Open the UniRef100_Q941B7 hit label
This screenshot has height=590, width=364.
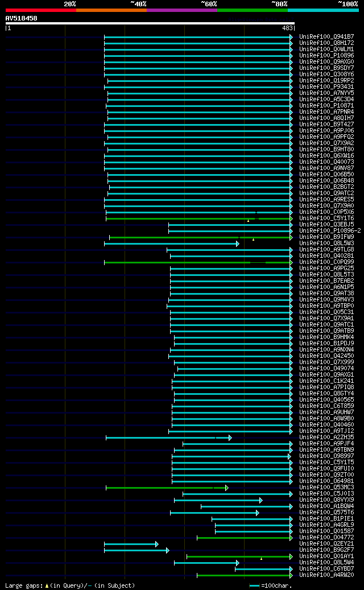(x=326, y=37)
